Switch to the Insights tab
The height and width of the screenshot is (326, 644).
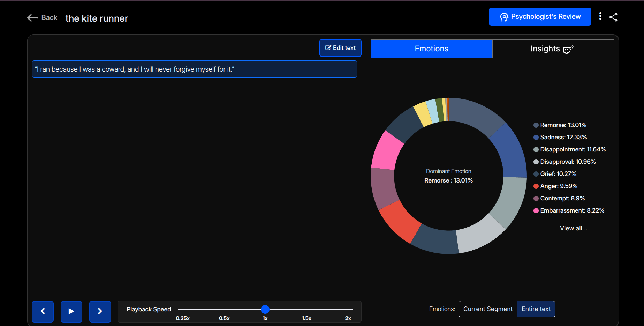(x=553, y=49)
